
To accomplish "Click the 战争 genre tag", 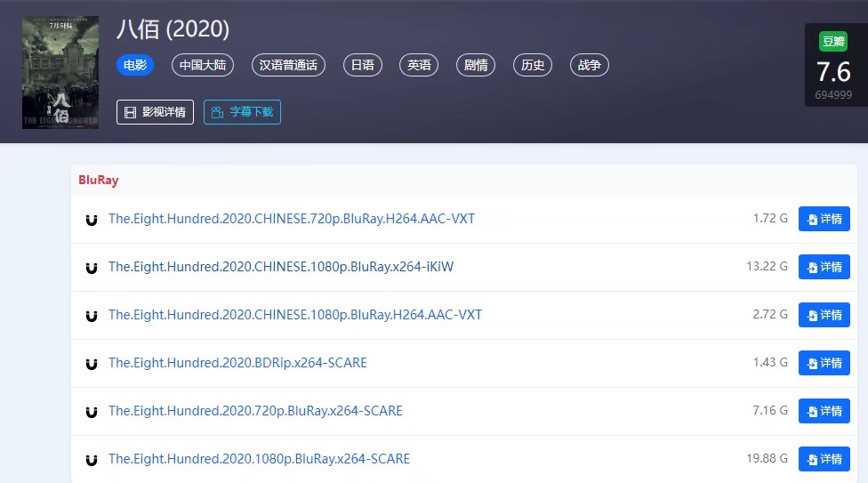I will 589,65.
